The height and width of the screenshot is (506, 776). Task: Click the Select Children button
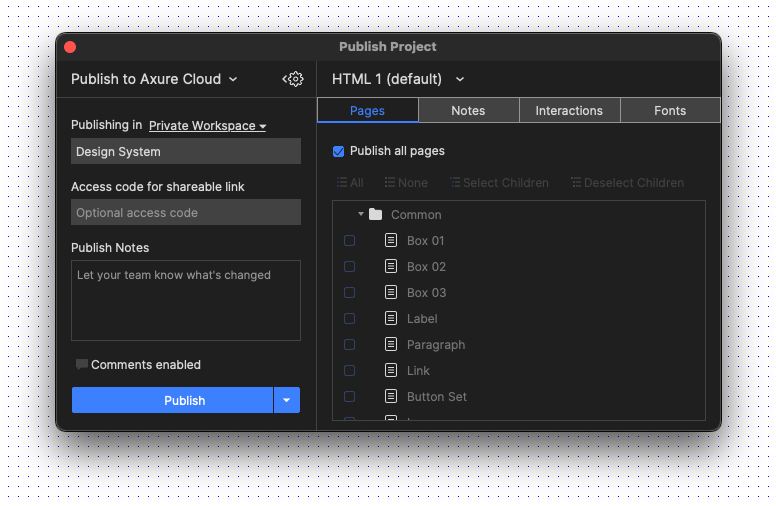[x=499, y=183]
